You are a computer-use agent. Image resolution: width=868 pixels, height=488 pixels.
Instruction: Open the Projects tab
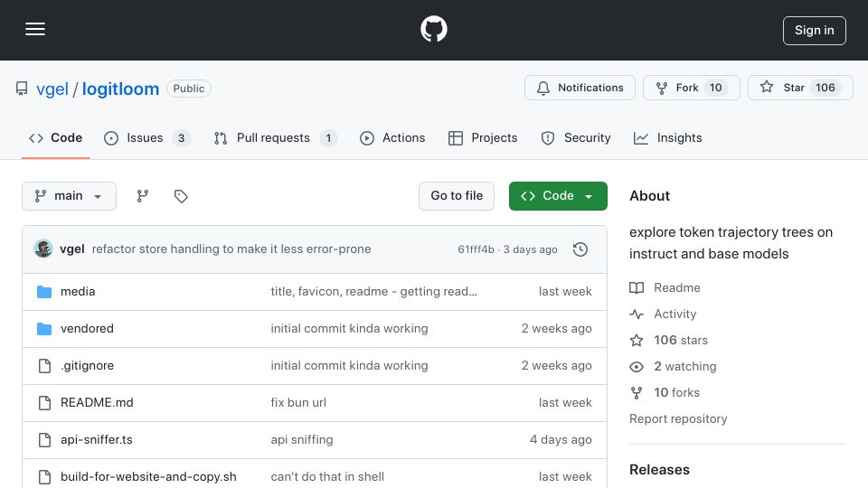click(x=483, y=137)
